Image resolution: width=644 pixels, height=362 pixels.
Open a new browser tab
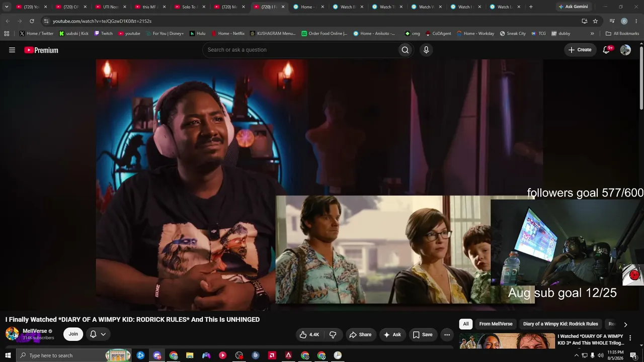(531, 7)
